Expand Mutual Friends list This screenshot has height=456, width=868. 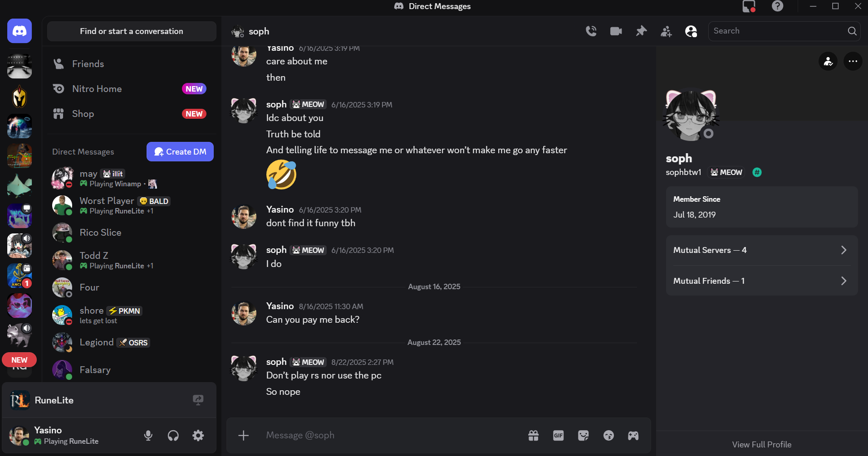click(761, 281)
